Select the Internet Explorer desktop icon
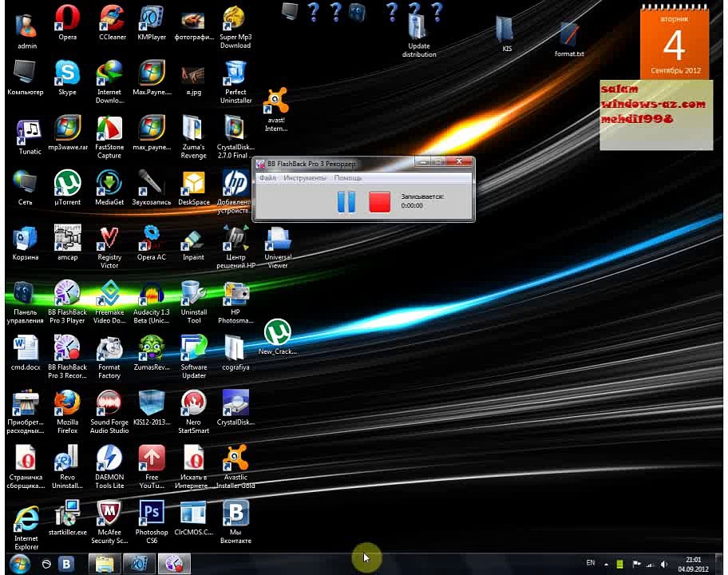Screen dimensions: 728x575 point(26,528)
